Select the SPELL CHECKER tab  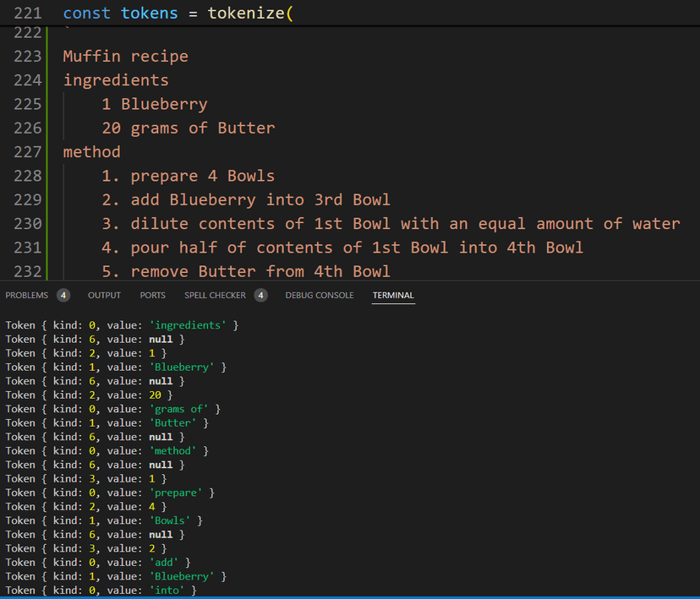(x=215, y=295)
